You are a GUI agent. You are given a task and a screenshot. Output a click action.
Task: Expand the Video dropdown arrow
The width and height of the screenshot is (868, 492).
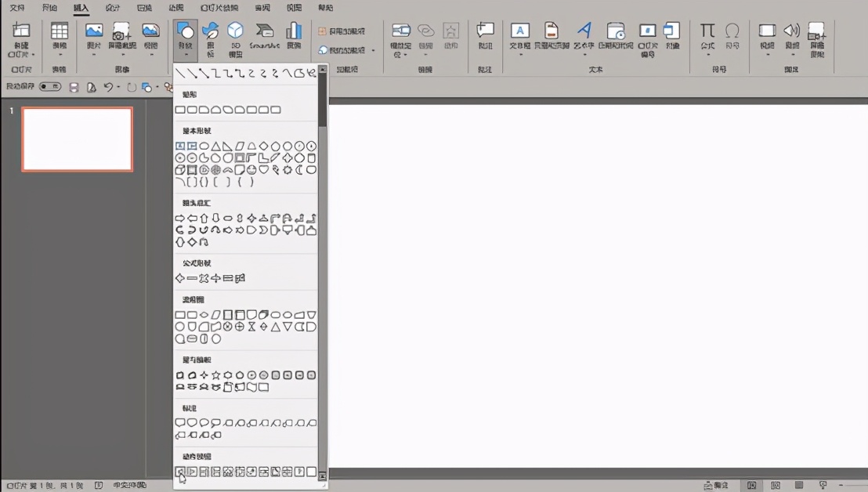click(x=767, y=55)
